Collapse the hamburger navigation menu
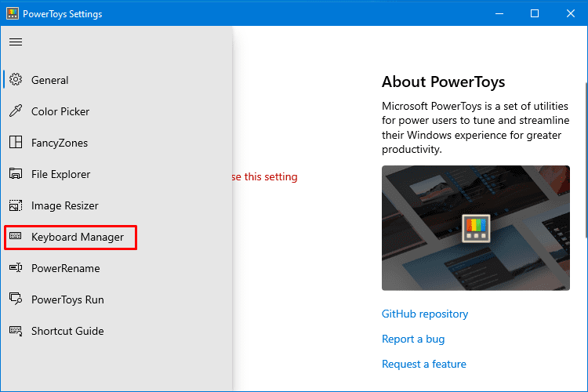The width and height of the screenshot is (588, 392). tap(16, 42)
